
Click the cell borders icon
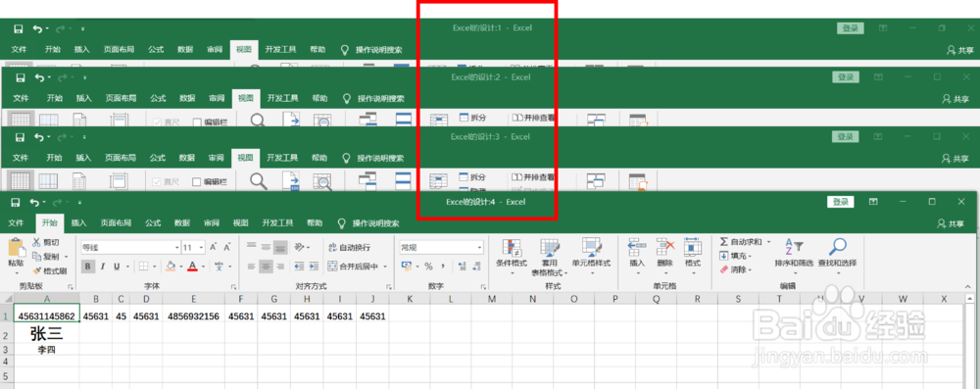[142, 267]
